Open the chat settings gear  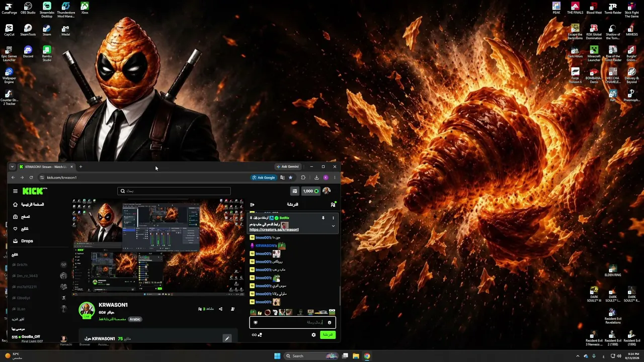(313, 335)
